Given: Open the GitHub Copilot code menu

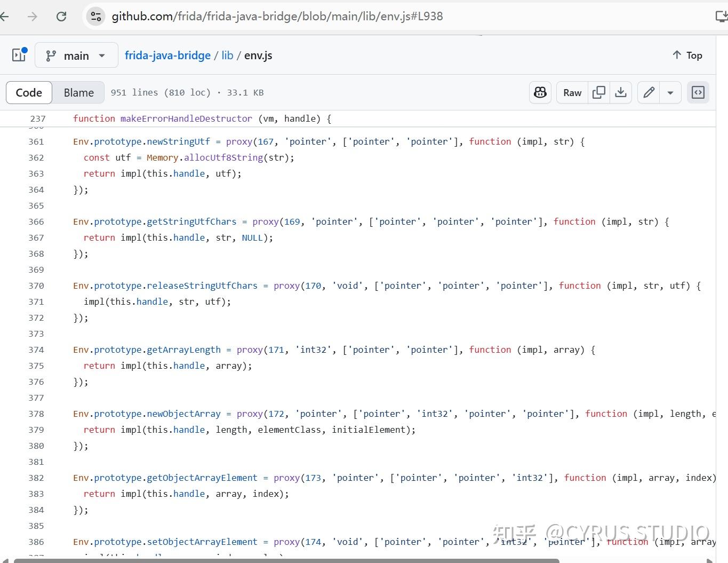Looking at the screenshot, I should tap(540, 92).
